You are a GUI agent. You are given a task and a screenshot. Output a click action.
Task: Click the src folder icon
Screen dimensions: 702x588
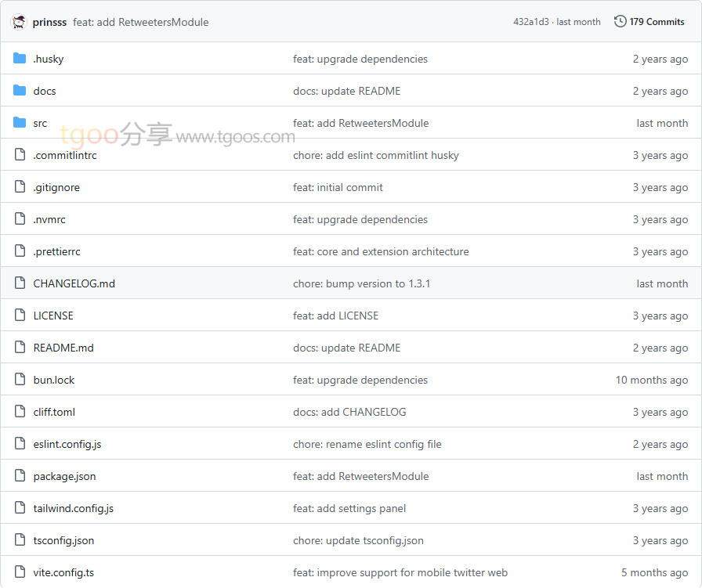(x=20, y=123)
